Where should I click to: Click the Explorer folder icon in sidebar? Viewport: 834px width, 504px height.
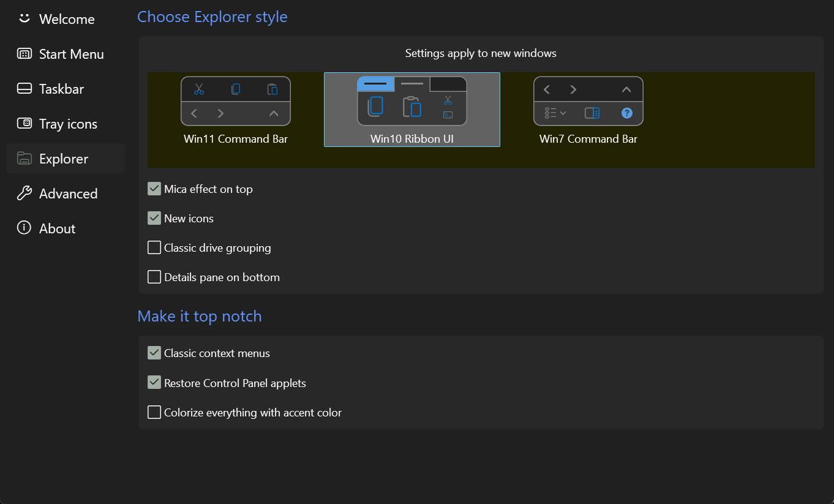[x=24, y=159]
